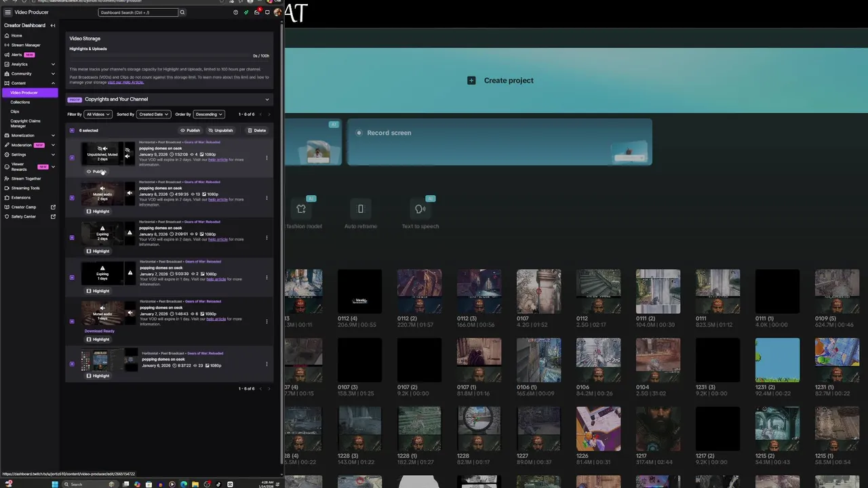
Task: Click the dashboard search magnifier icon
Action: 182,12
